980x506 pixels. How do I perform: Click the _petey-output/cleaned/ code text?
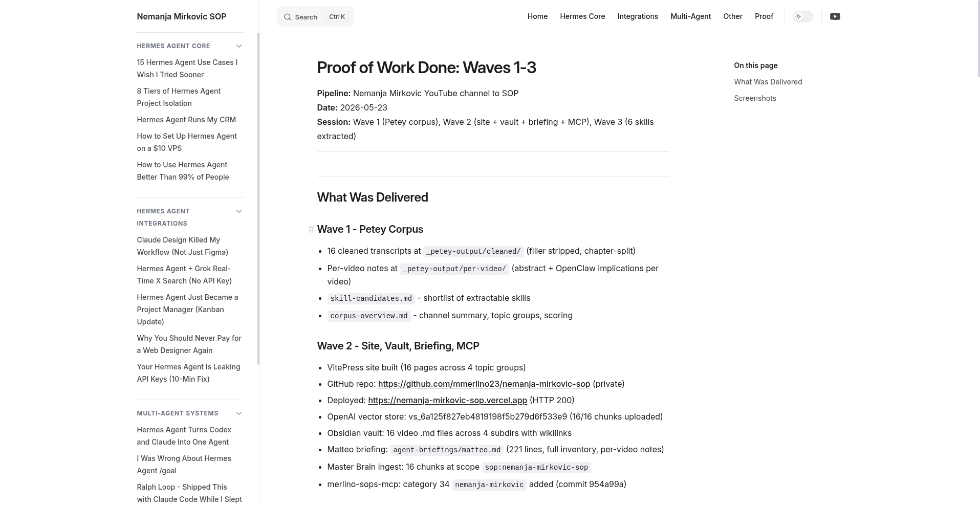click(473, 251)
